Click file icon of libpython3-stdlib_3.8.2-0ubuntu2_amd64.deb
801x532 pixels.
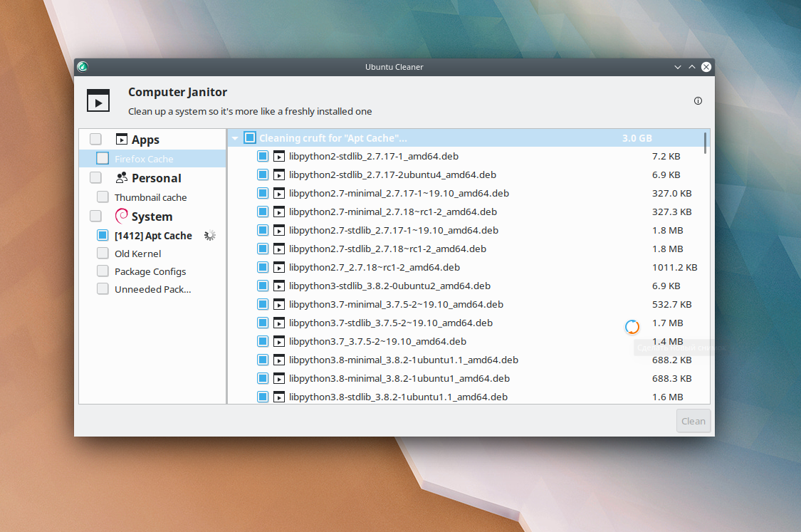point(279,286)
